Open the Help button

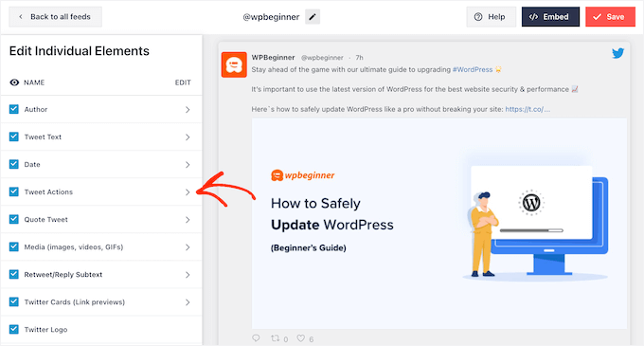point(491,17)
